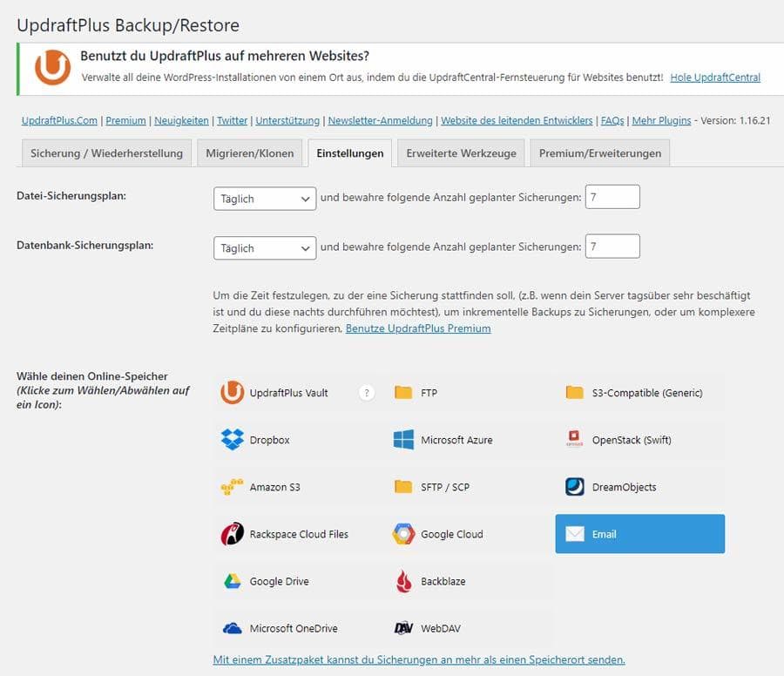Open the Erweiterte Werkzeuge tab
The image size is (784, 676).
coord(461,153)
